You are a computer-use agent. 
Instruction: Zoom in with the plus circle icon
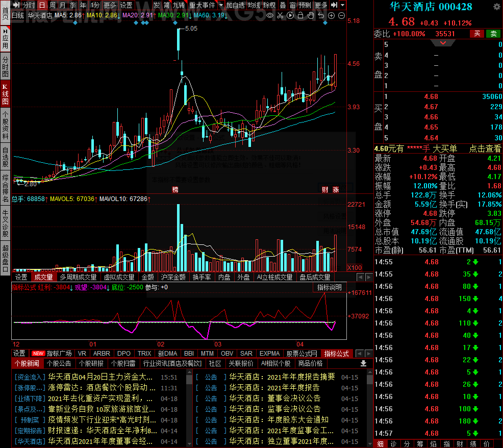tap(332, 15)
